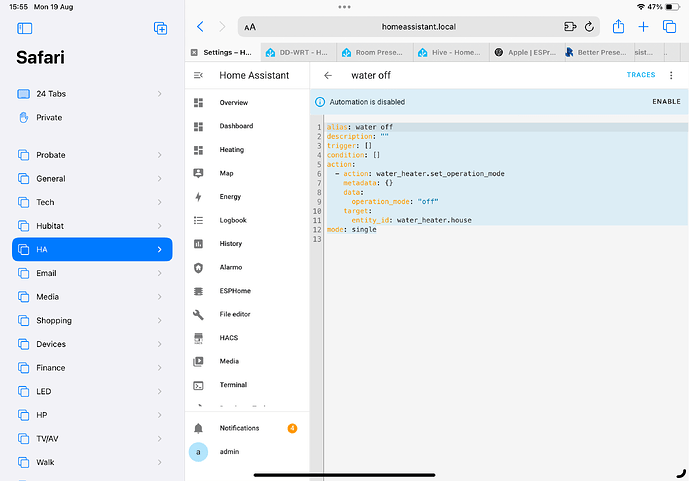Expand the Finance tab group
The width and height of the screenshot is (689, 481).
click(x=160, y=368)
